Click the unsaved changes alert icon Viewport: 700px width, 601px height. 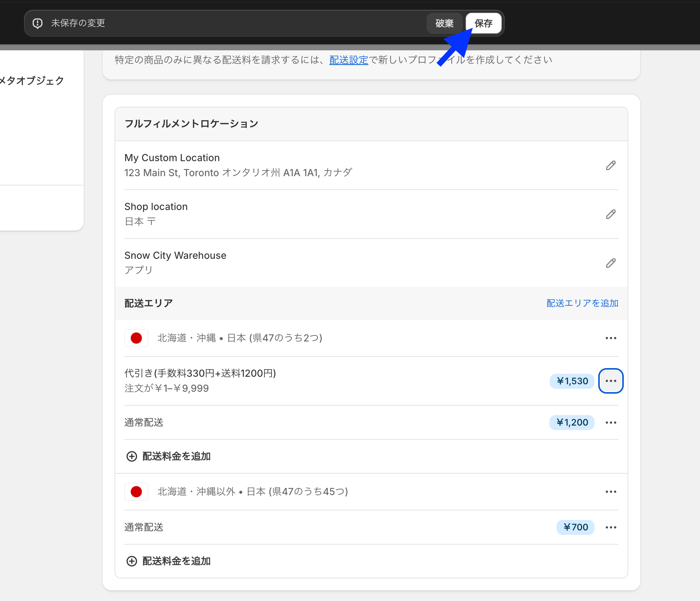(x=38, y=23)
